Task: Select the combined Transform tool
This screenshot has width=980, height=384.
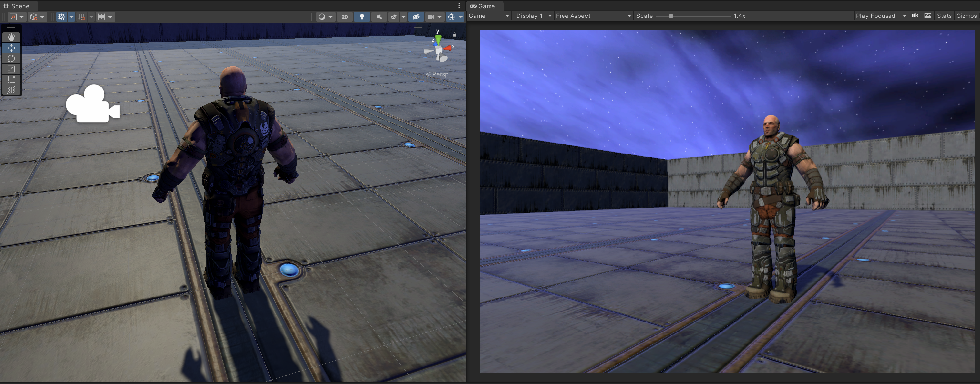Action: [x=11, y=90]
